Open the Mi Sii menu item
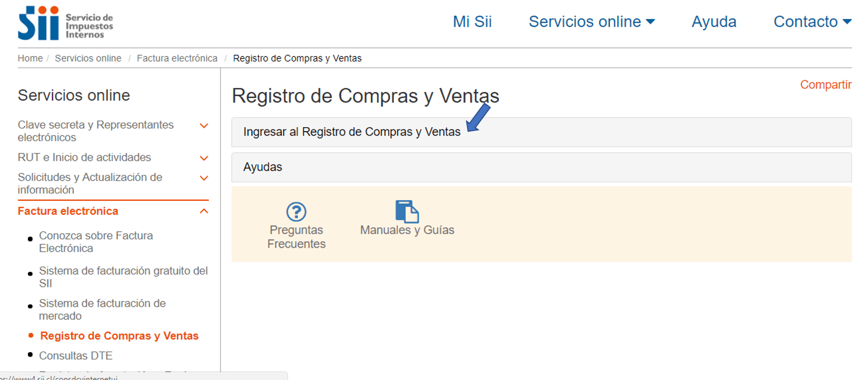The width and height of the screenshot is (868, 380). point(473,22)
